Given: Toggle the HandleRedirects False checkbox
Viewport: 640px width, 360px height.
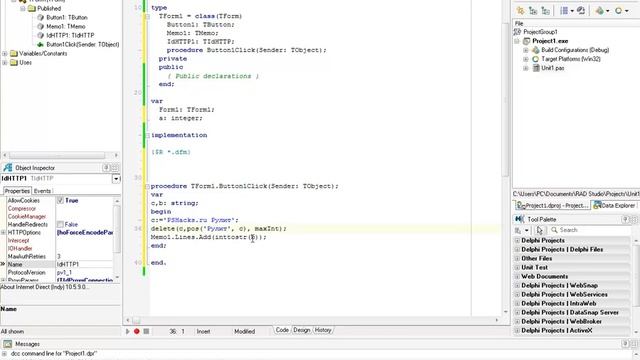Looking at the screenshot, I should 60,224.
